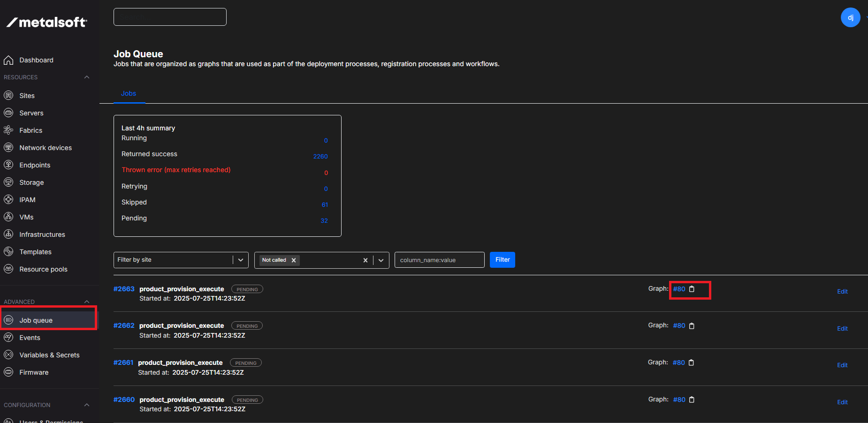
Task: Collapse the RESOURCES sidebar section
Action: click(87, 77)
